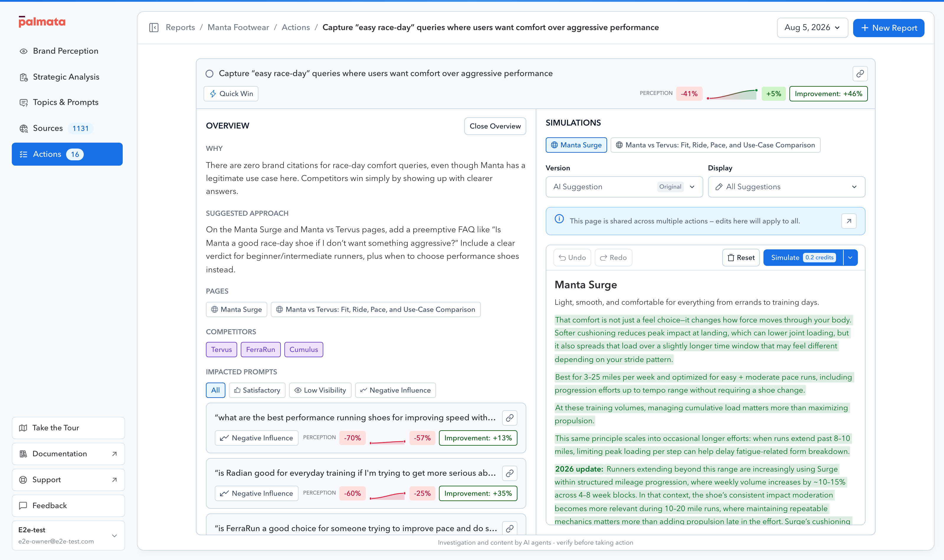Click the 16 actions count badge
Screen dimensions: 944x560
tap(75, 154)
